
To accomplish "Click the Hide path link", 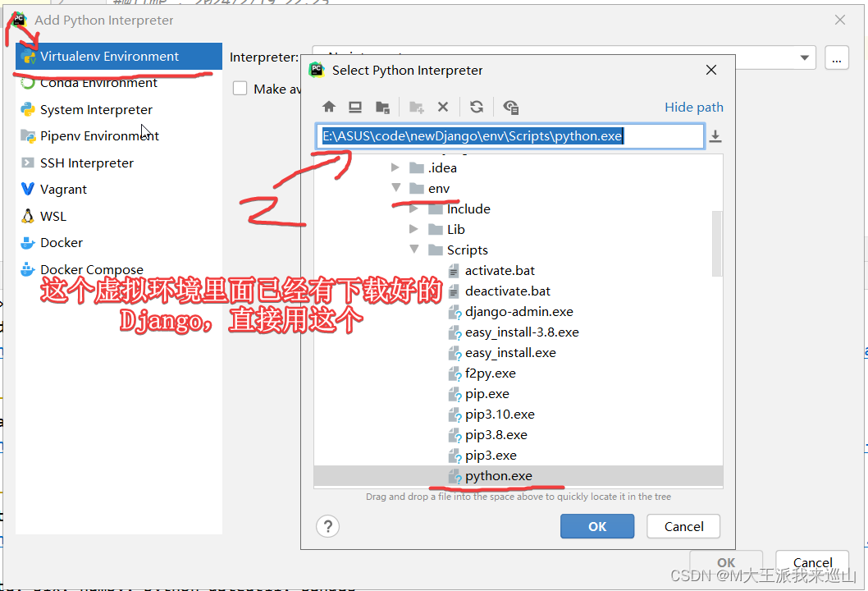I will pyautogui.click(x=693, y=107).
